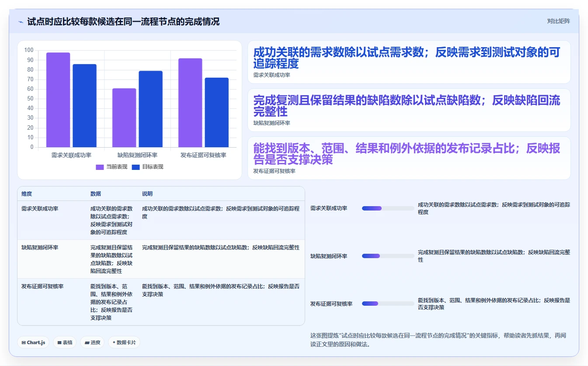Click the 0 tick on the chart y-axis
Screen dimensions: 588x366
(x=32, y=147)
